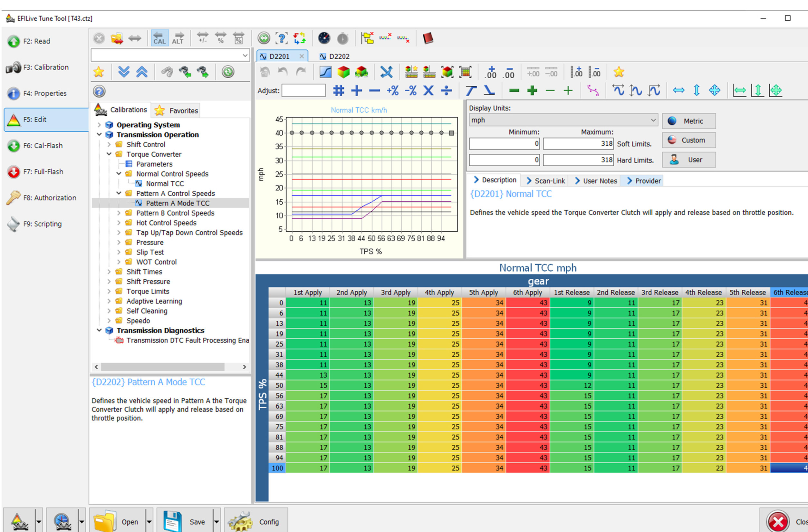
Task: Click the User units button
Action: (x=688, y=160)
